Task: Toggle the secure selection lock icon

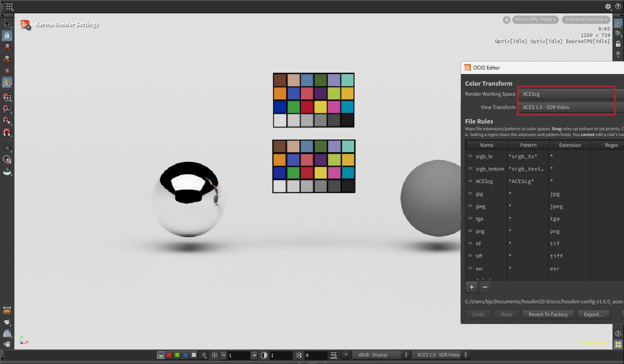Action: pyautogui.click(x=7, y=36)
